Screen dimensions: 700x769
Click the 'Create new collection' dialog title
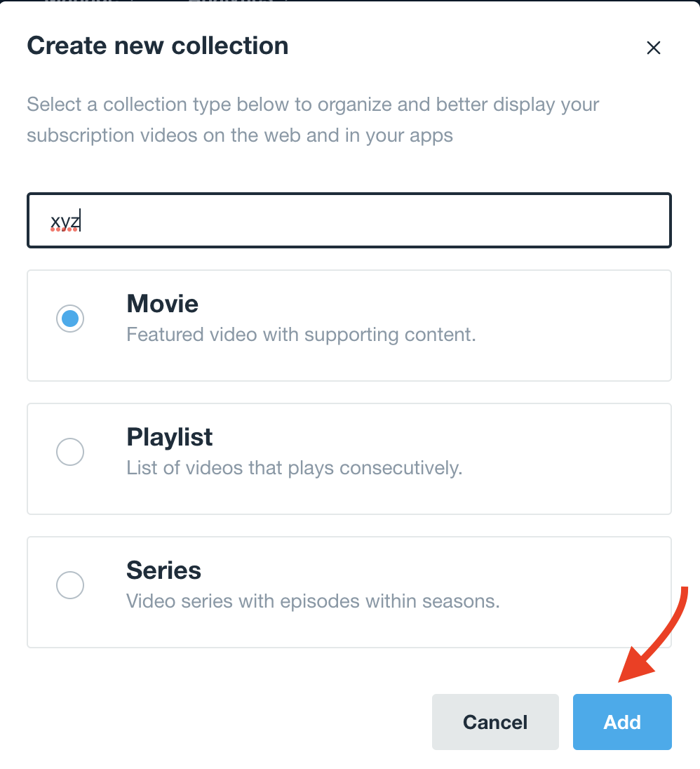(157, 46)
